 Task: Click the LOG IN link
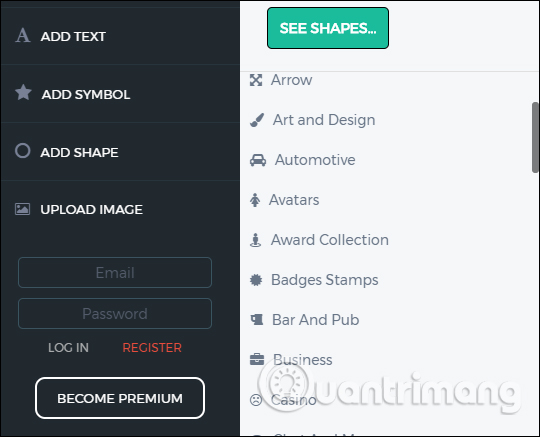pos(68,347)
